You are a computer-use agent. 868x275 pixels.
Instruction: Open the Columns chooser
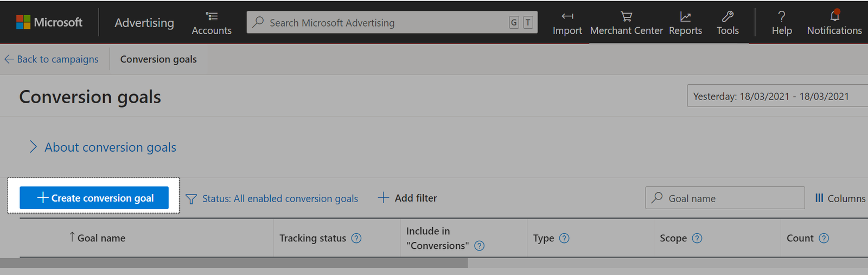click(x=840, y=198)
